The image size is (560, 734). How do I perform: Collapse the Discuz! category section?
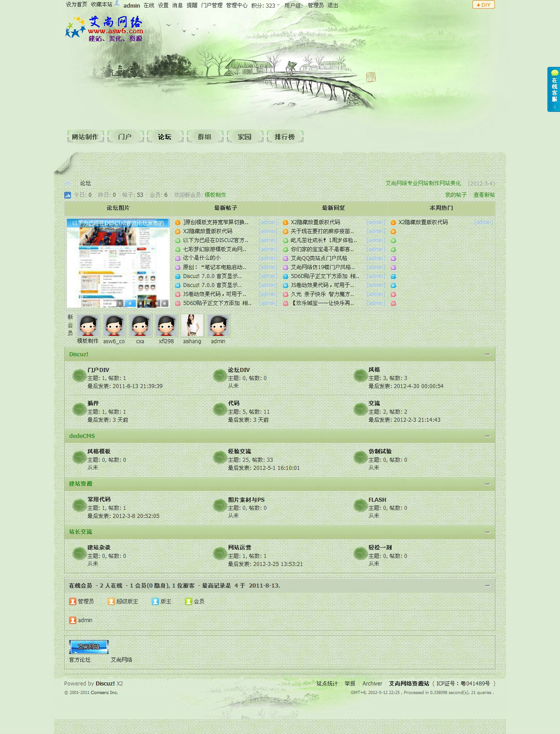[x=487, y=354]
